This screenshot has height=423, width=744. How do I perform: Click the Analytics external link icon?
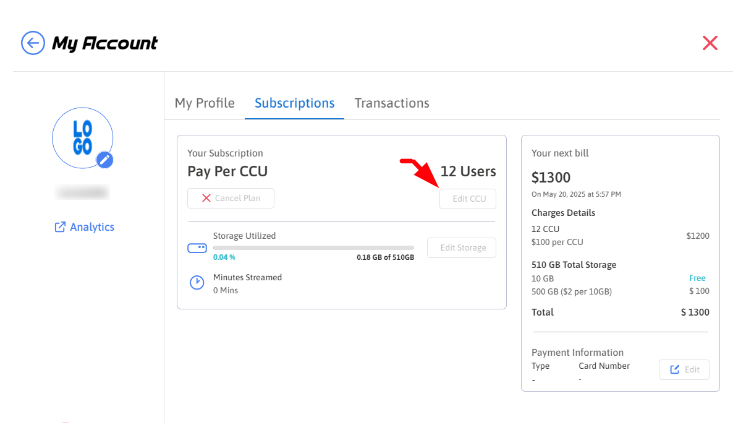60,227
